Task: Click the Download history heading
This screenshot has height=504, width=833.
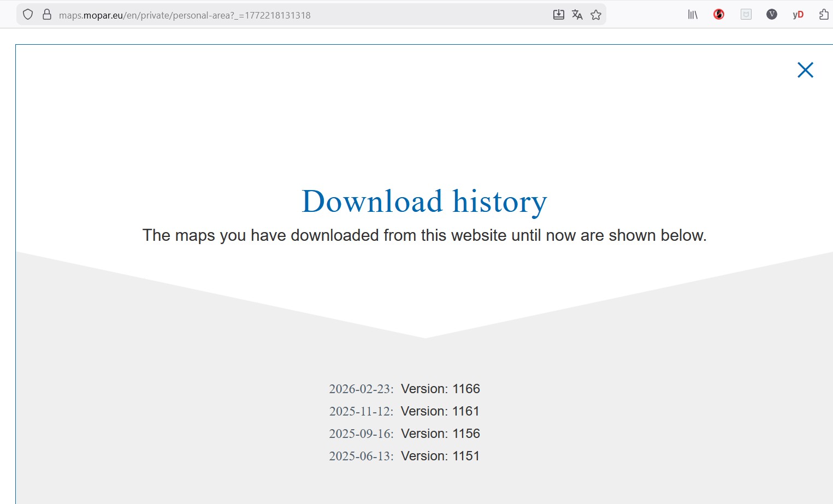Action: pyautogui.click(x=424, y=201)
